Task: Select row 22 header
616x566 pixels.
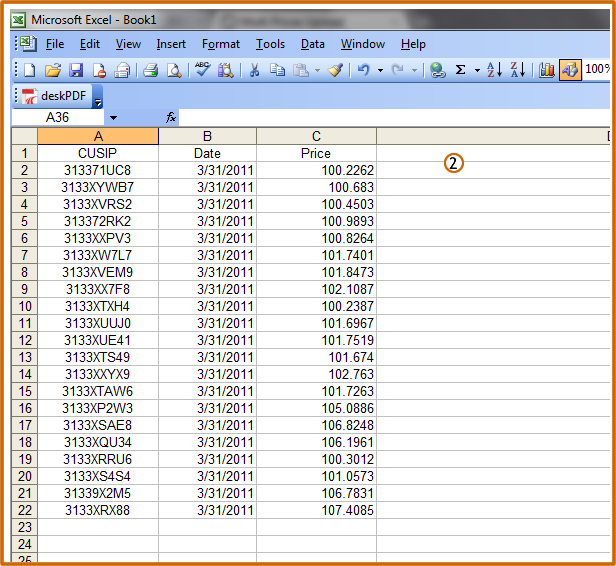Action: [x=24, y=510]
